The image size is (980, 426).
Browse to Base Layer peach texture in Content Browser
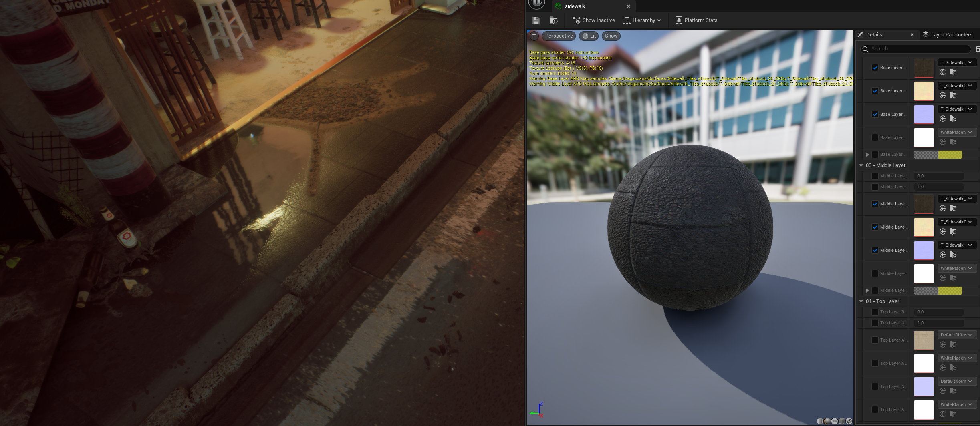tap(953, 95)
